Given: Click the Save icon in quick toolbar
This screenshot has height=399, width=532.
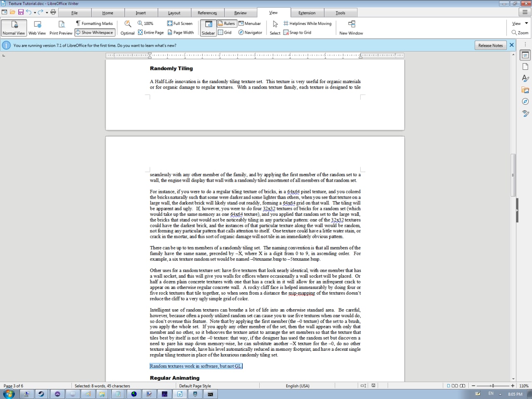Looking at the screenshot, I should pos(21,12).
